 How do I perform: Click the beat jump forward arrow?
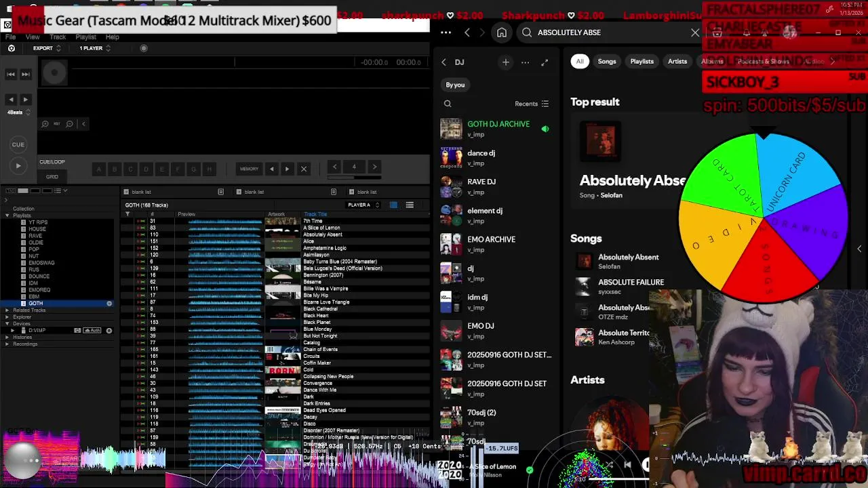[26, 100]
